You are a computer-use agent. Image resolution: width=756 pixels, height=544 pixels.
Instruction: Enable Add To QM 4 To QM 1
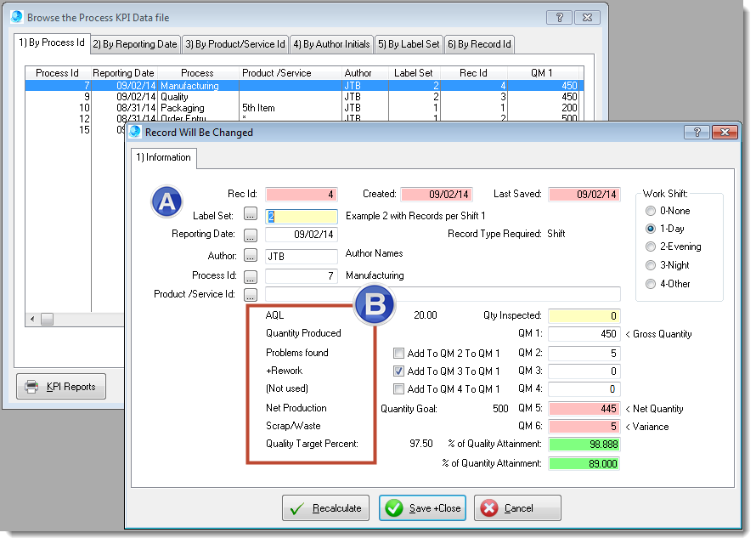click(398, 389)
